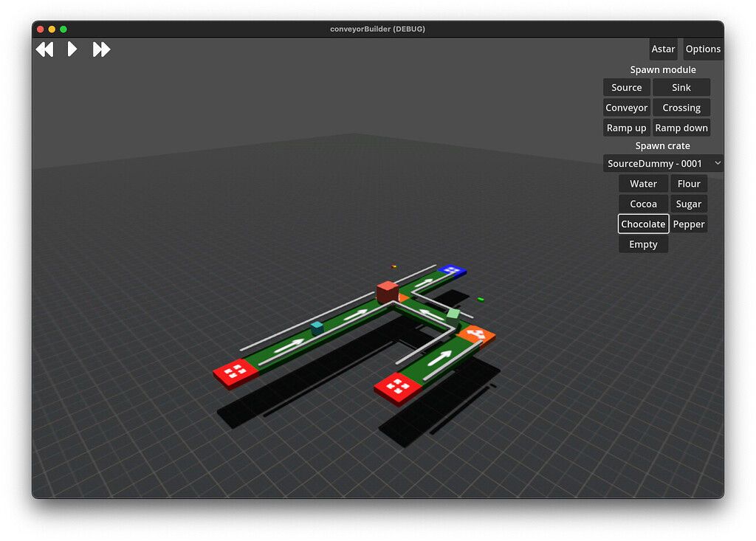This screenshot has width=756, height=541.
Task: Click the red crate on the conveyor
Action: (x=386, y=293)
